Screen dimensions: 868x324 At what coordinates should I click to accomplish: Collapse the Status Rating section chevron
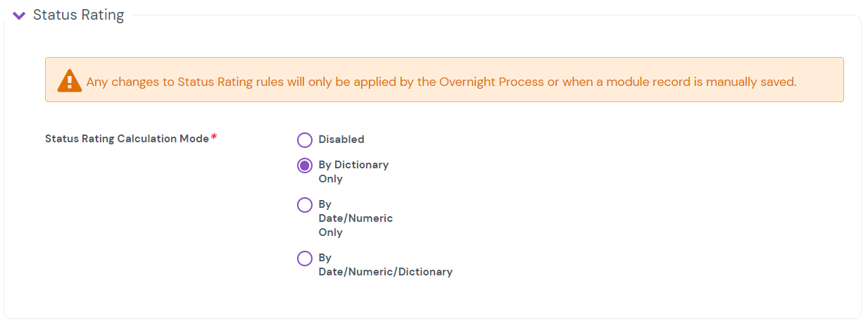19,15
